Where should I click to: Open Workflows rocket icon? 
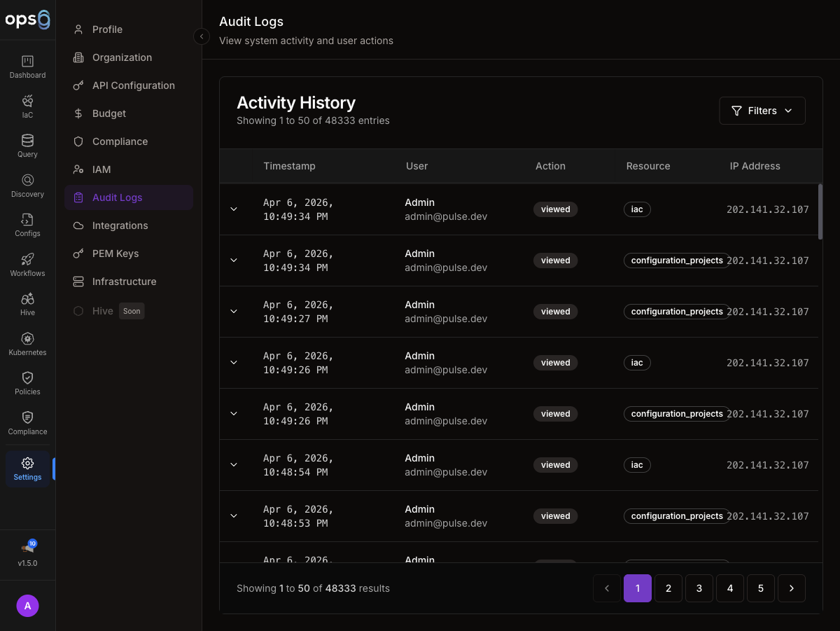27,260
